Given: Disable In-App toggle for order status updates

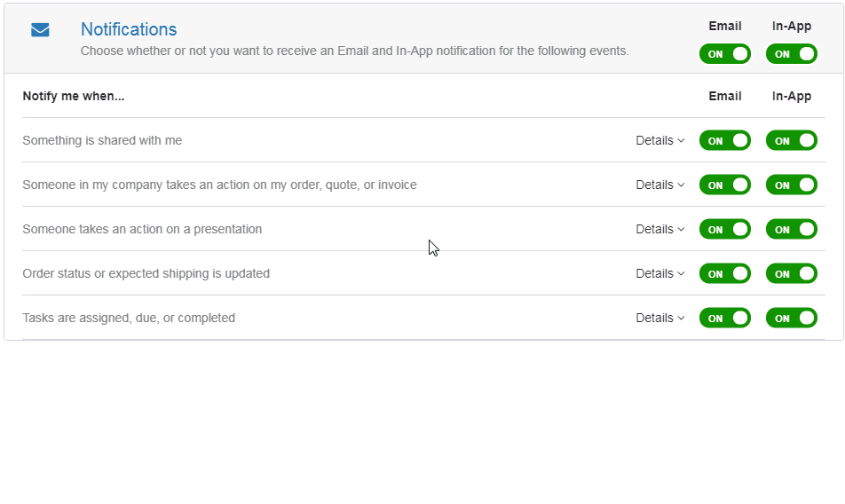Looking at the screenshot, I should coord(792,273).
